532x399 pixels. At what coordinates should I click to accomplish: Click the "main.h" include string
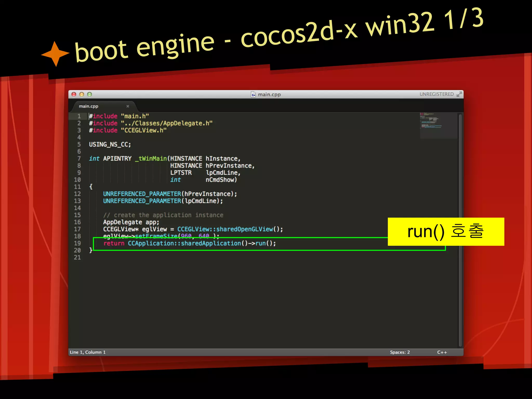pyautogui.click(x=135, y=116)
